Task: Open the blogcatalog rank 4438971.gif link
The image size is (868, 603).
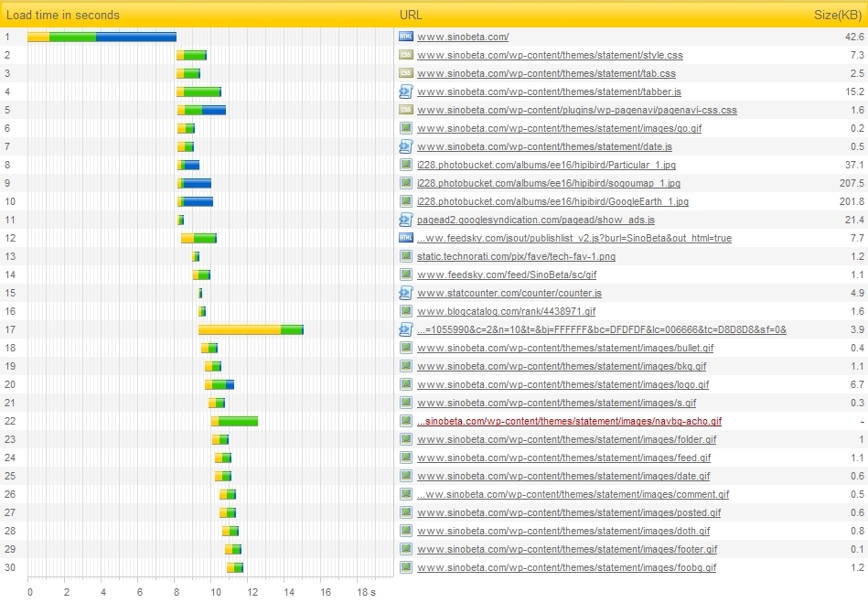Action: (x=507, y=310)
